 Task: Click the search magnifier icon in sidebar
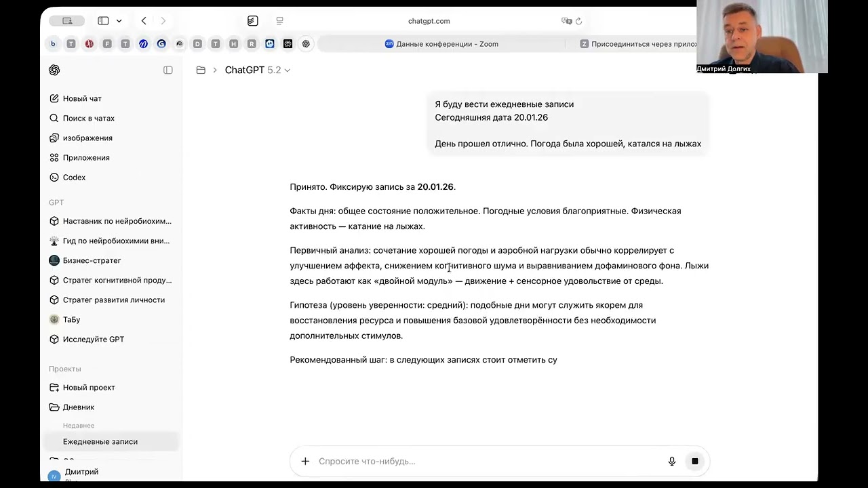54,118
